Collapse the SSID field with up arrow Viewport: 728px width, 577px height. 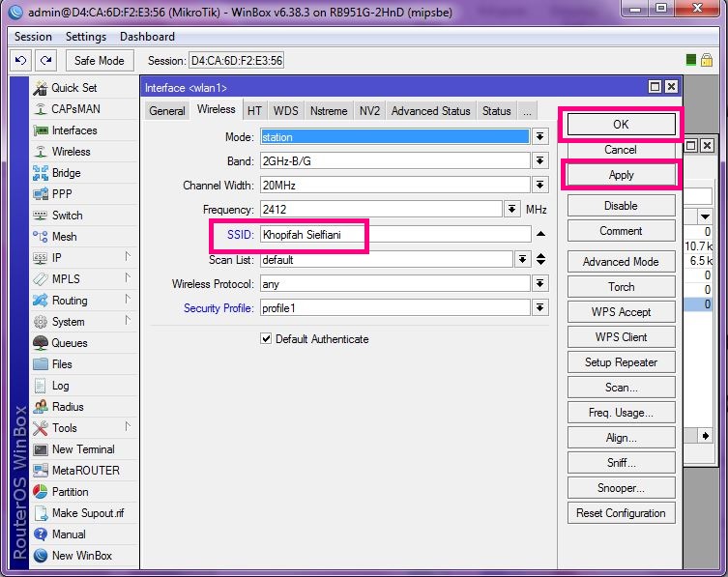[x=540, y=234]
